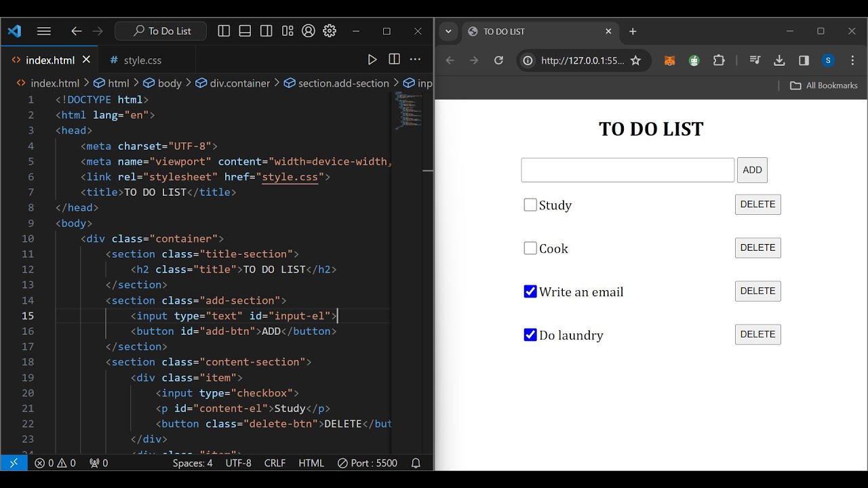Change indentation via Spaces: 4
Viewport: 868px width, 488px height.
tap(193, 464)
